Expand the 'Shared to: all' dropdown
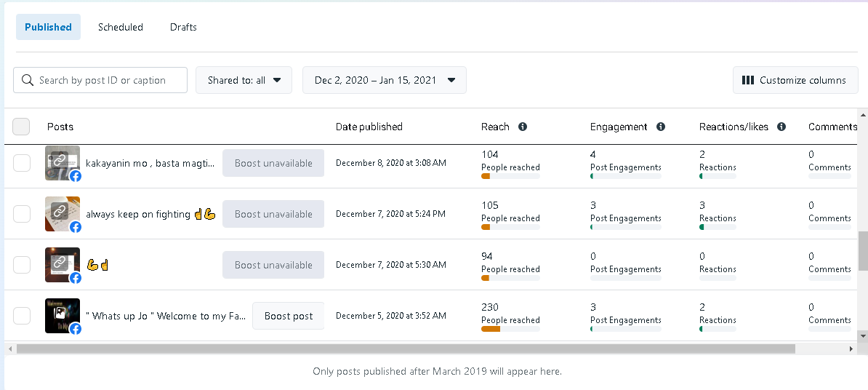 [x=244, y=80]
